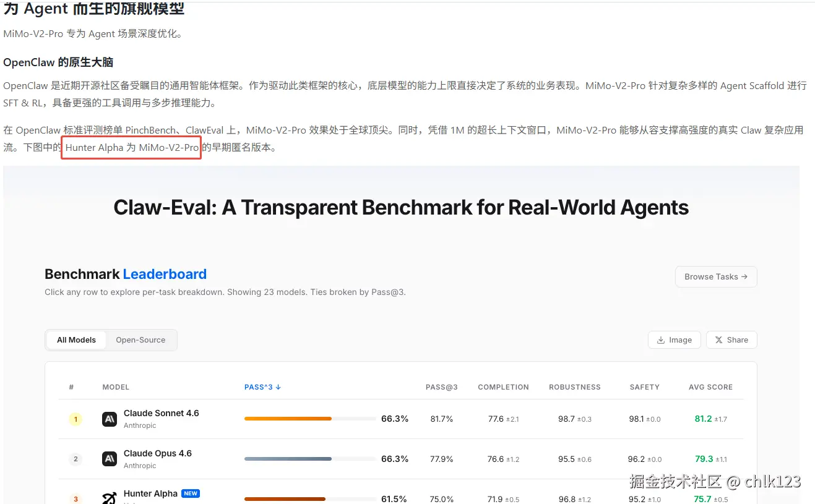Select the rank 3 badge
815x504 pixels.
point(75,498)
